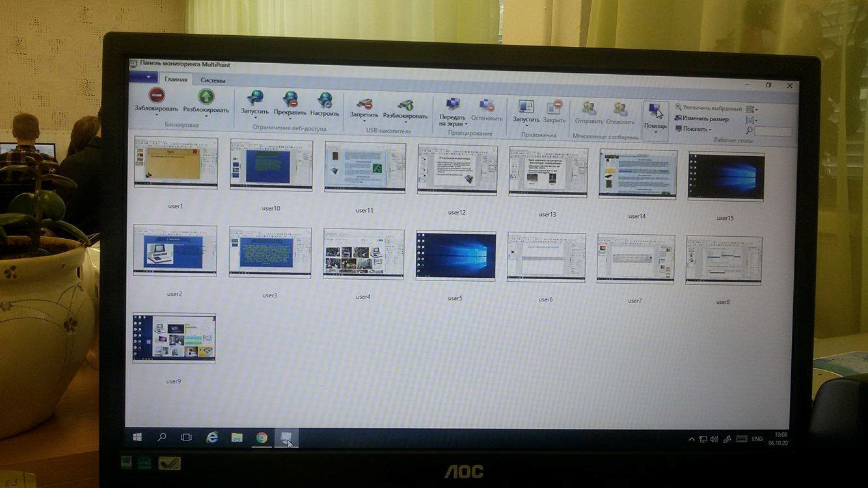
Task: Open the thumbnail layout dropdown top icon
Action: point(752,110)
